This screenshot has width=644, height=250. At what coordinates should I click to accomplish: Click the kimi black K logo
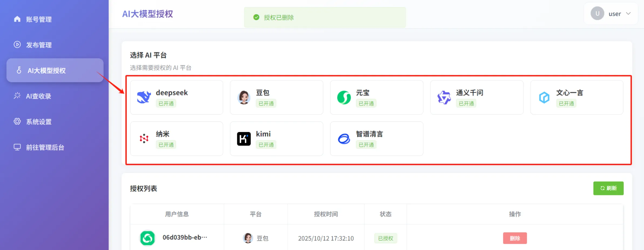point(244,139)
